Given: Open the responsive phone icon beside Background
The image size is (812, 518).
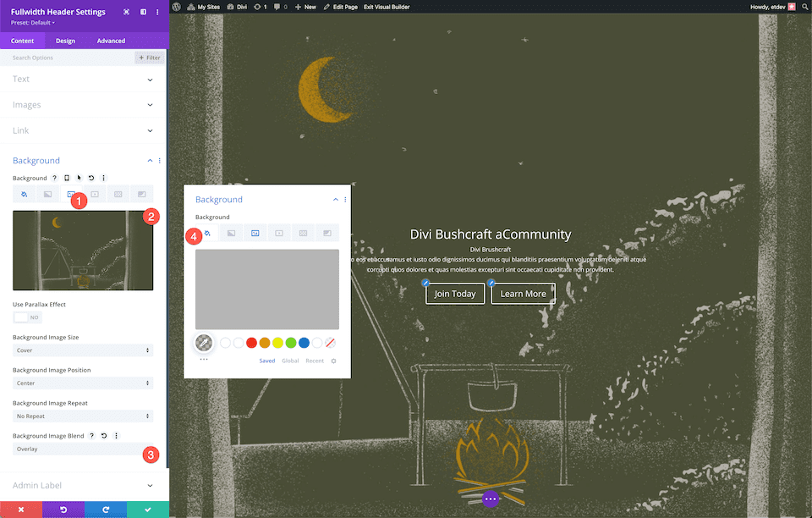Looking at the screenshot, I should [x=67, y=179].
